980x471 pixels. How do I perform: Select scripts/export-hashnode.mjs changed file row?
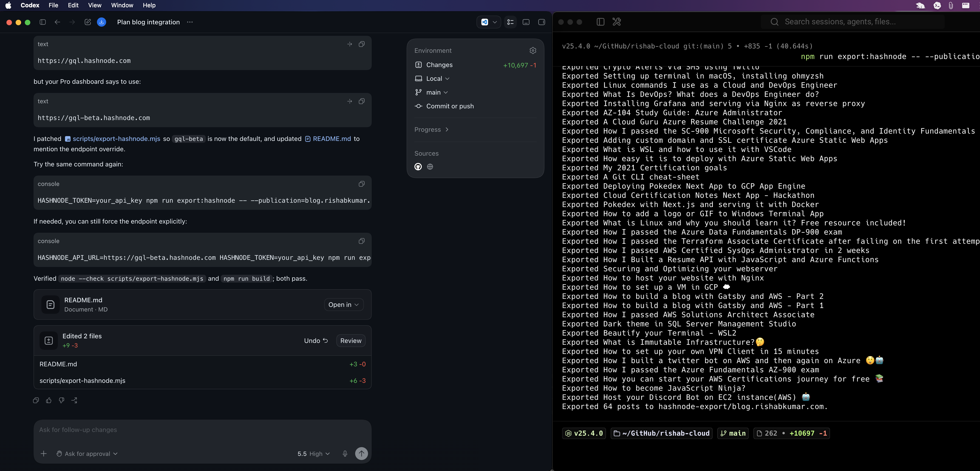pos(202,381)
